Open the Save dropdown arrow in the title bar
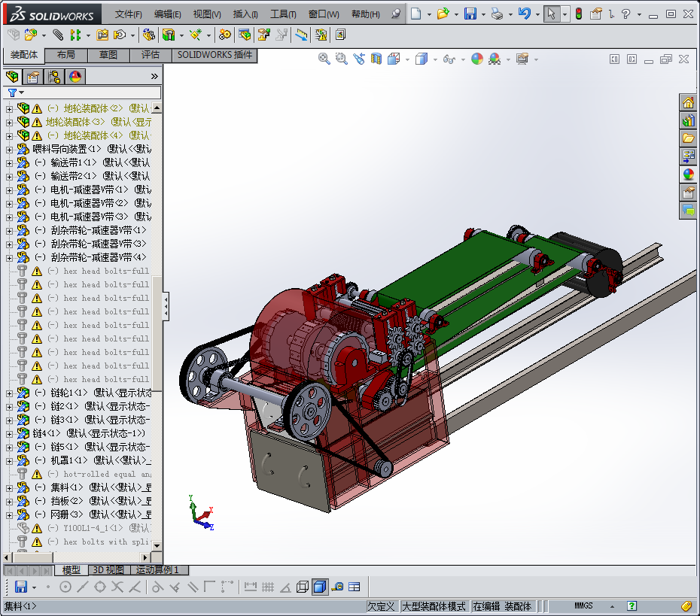 point(483,15)
